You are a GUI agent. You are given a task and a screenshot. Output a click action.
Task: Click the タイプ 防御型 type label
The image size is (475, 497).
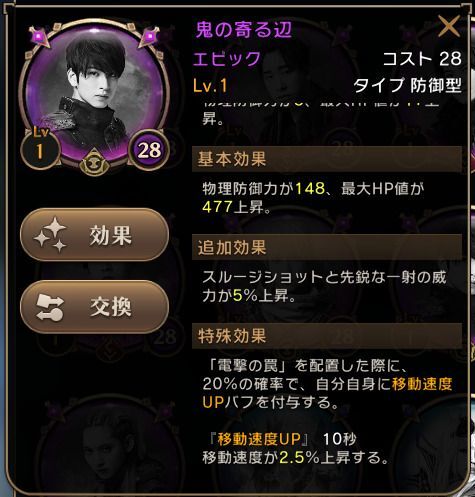click(408, 85)
